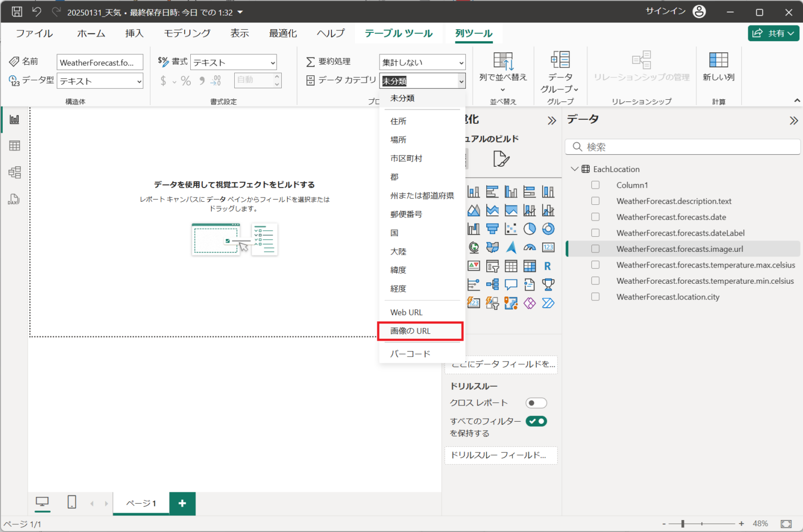Switch to Table view in left sidebar
The height and width of the screenshot is (532, 803).
coord(15,146)
